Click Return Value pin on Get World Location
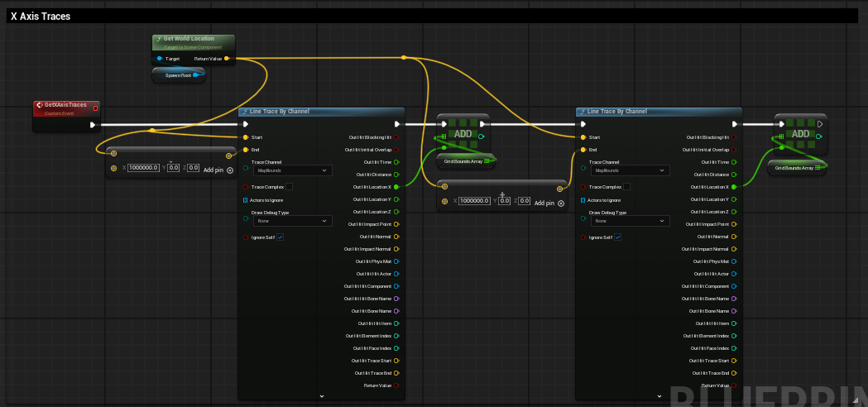868x407 pixels. 227,59
